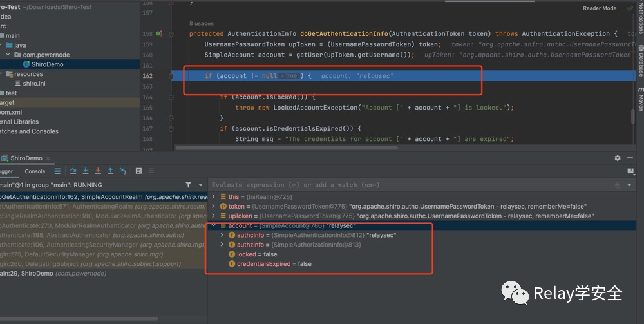Click the Evaluate expression input field

(411, 186)
